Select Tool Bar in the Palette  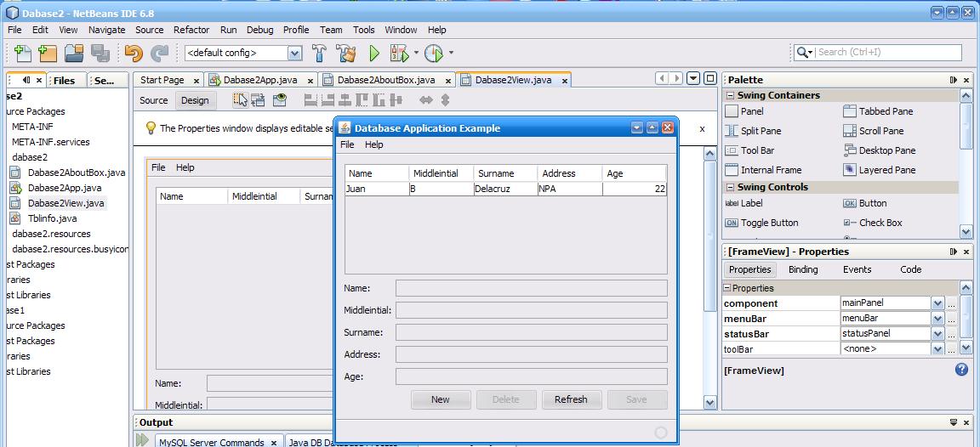click(749, 150)
